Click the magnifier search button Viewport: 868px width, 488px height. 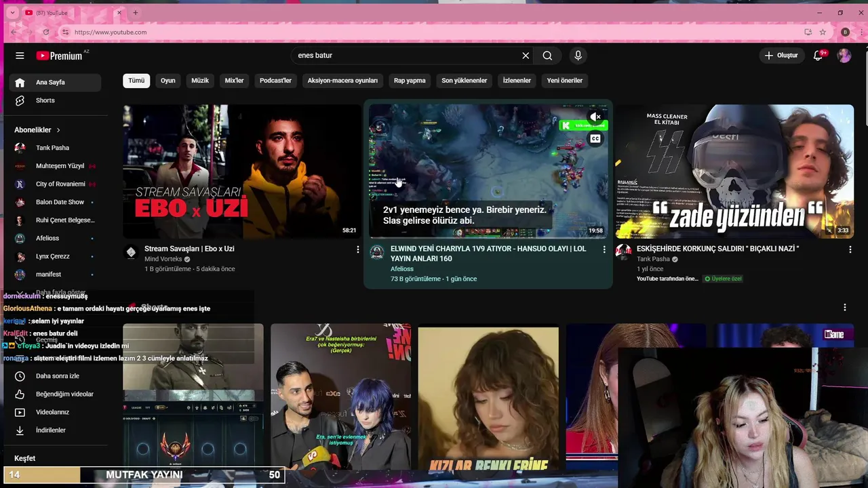click(x=547, y=56)
